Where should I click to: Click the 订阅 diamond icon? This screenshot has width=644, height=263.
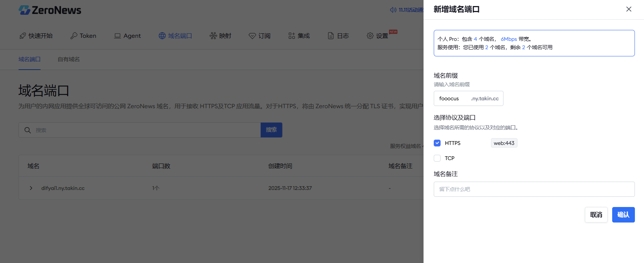tap(252, 36)
